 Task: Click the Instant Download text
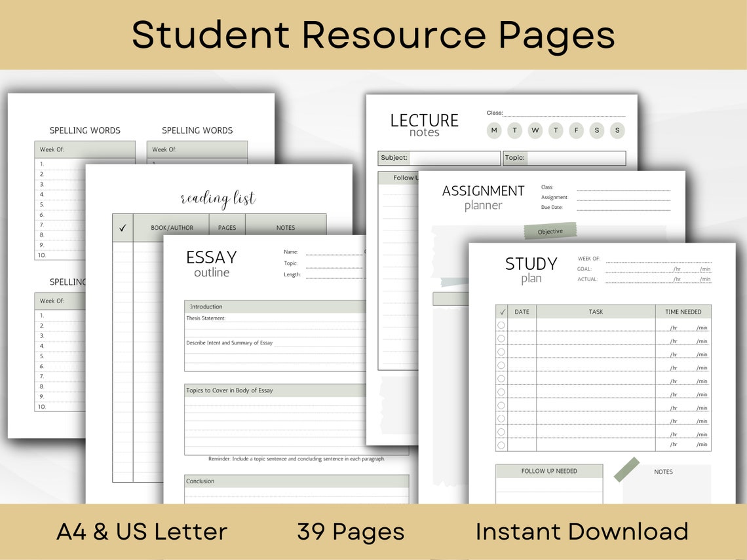tap(582, 531)
